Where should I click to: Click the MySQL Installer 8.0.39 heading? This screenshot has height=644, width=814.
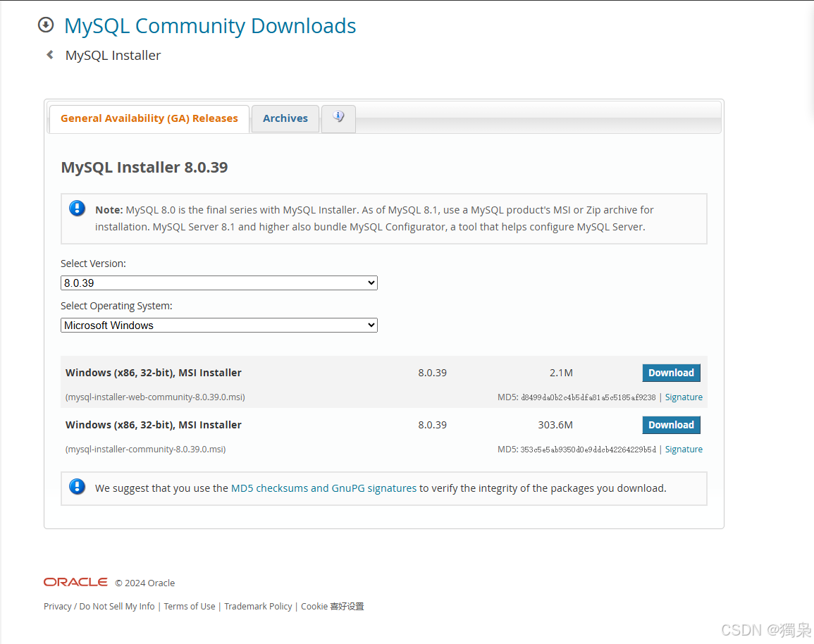[x=144, y=167]
